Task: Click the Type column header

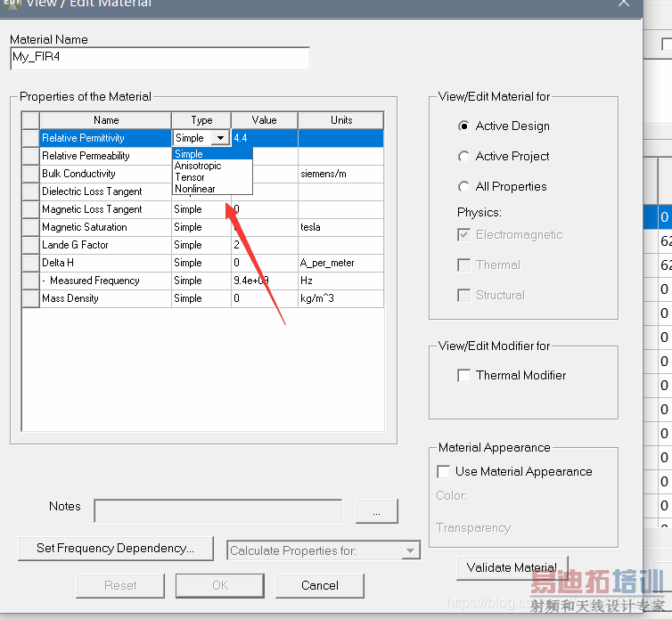Action: (201, 120)
